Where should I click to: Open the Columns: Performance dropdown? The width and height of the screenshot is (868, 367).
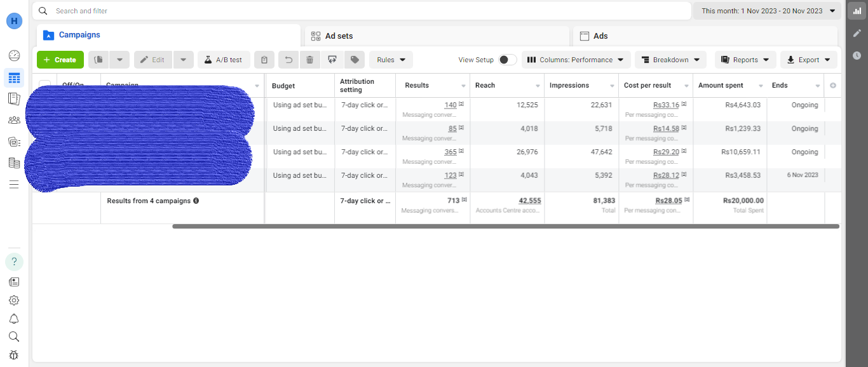coord(576,60)
